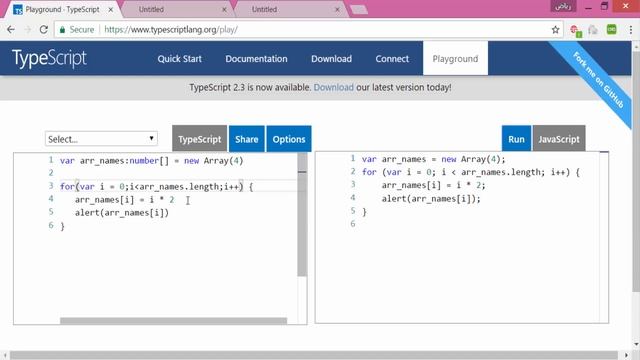Screen dimensions: 640x360
Task: Expand the Select... examples dropdown
Action: (101, 139)
